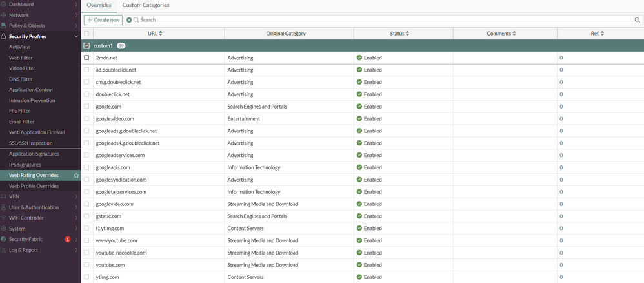Open the Ref. count link for youtube.com
The image size is (644, 283).
[x=561, y=265]
